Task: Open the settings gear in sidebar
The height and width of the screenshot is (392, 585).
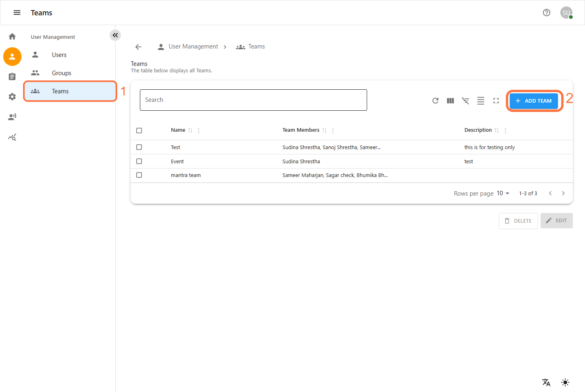Action: coord(12,97)
